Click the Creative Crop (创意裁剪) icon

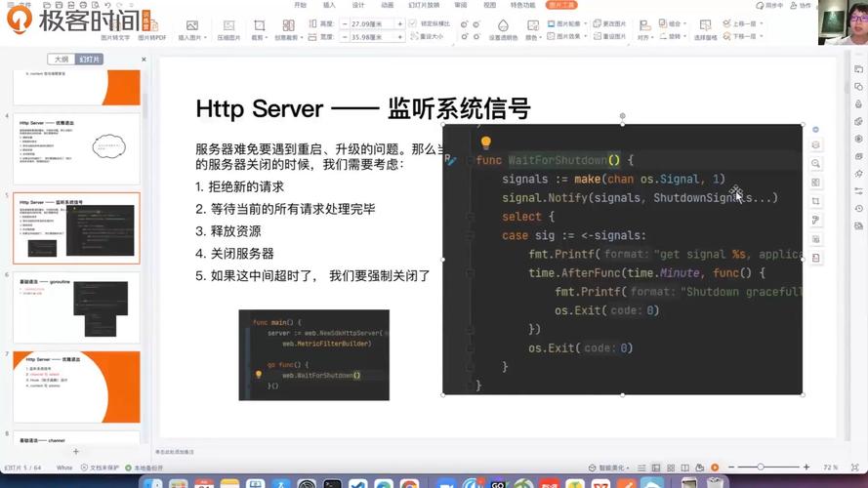288,25
